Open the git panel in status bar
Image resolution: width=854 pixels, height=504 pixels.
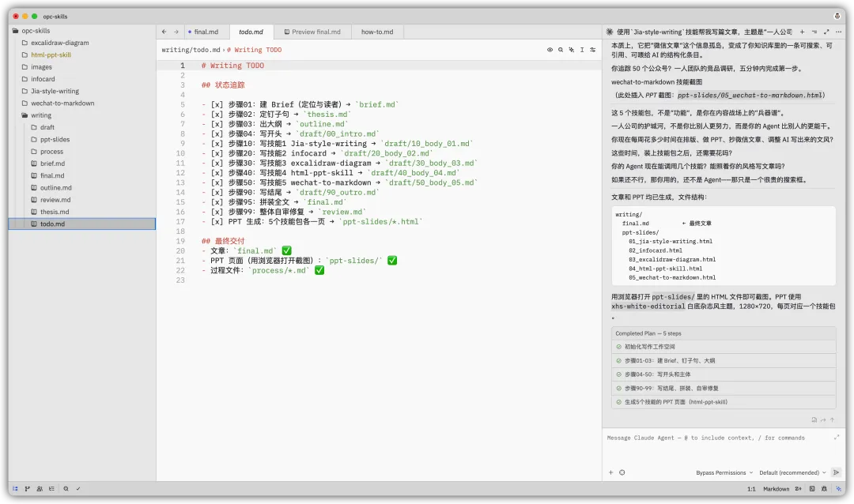(x=27, y=489)
